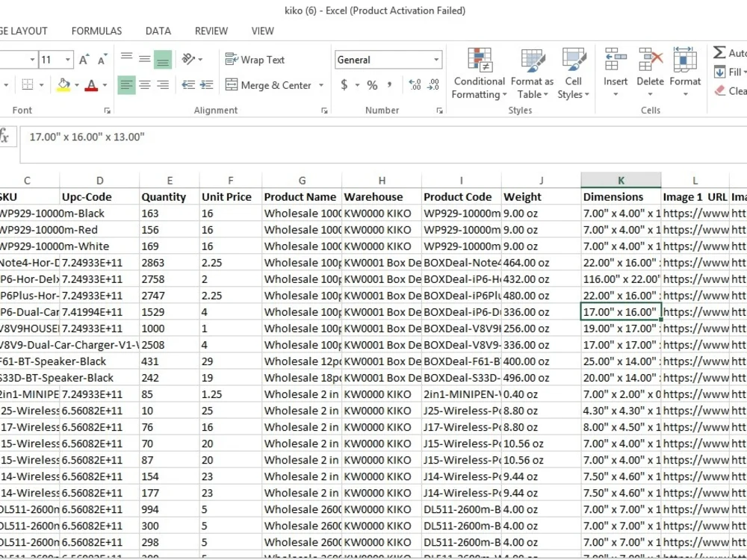Open the Cell Styles gallery

574,73
